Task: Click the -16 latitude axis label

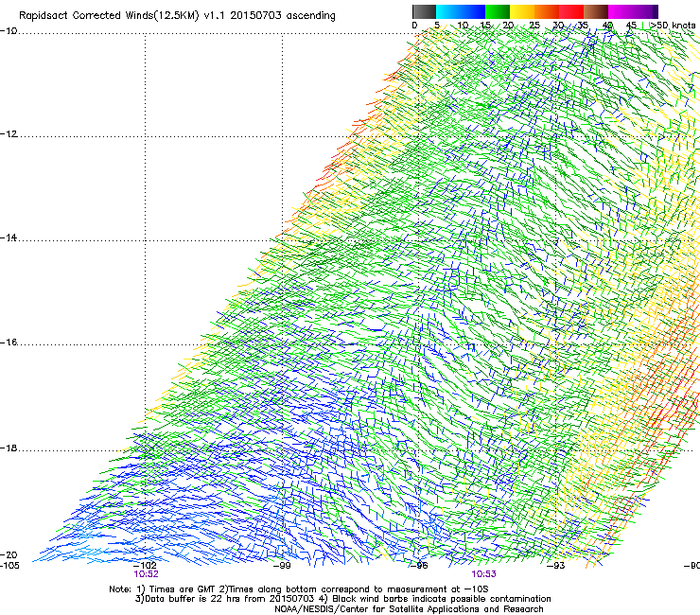Action: click(x=9, y=343)
